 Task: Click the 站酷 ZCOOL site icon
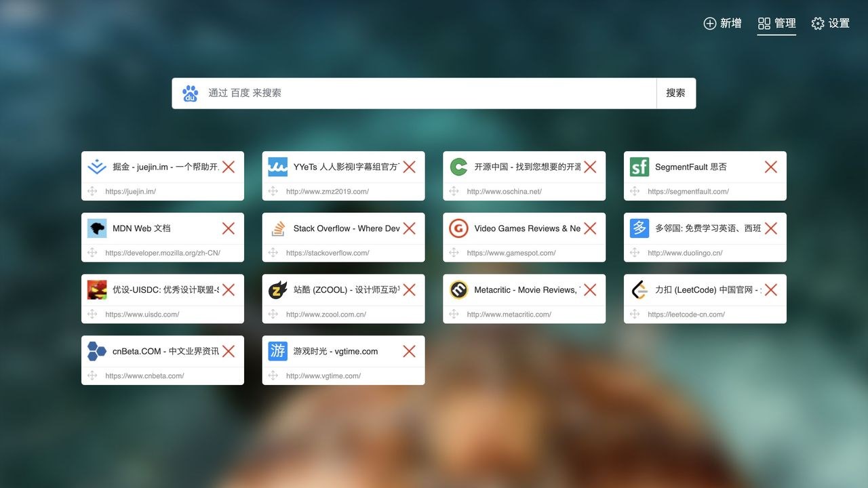click(x=278, y=290)
